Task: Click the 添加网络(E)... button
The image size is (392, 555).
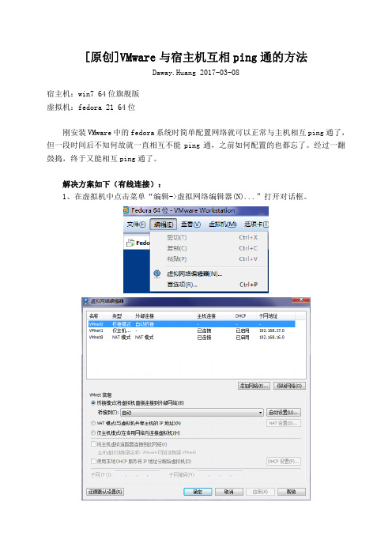Action: (x=254, y=386)
